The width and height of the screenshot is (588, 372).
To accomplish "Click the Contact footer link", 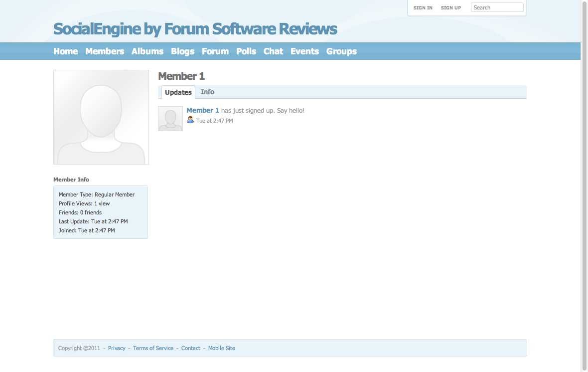I will (190, 348).
